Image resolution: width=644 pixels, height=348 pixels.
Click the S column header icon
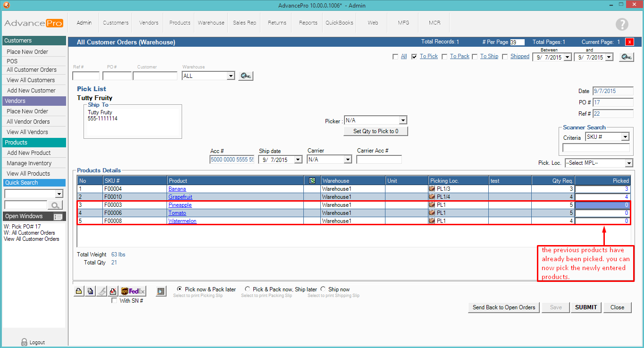[x=312, y=180]
